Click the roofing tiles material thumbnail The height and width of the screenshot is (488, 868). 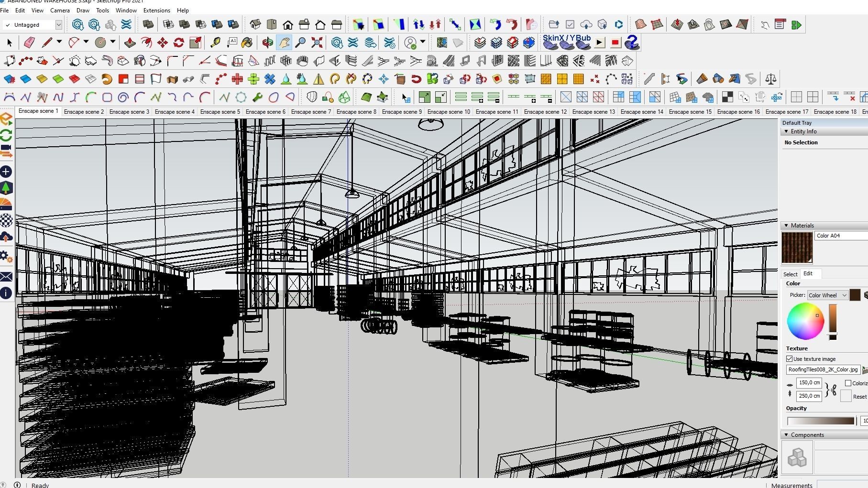pos(797,248)
